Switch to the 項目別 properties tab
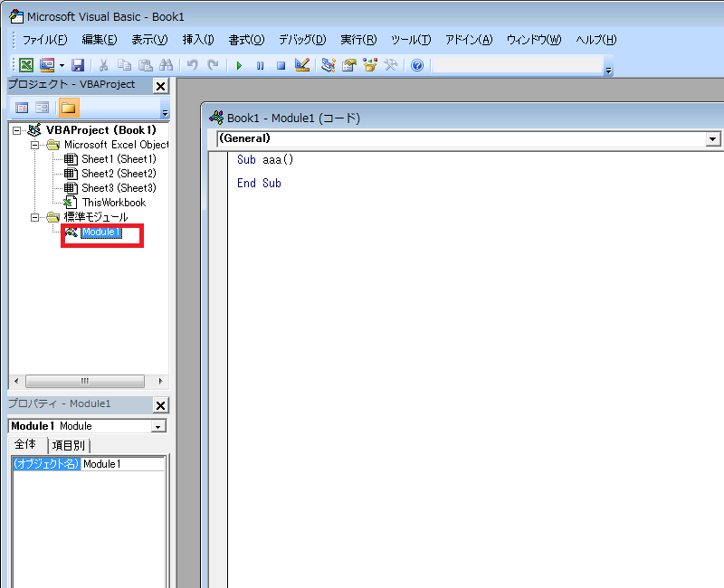This screenshot has height=588, width=724. [69, 445]
